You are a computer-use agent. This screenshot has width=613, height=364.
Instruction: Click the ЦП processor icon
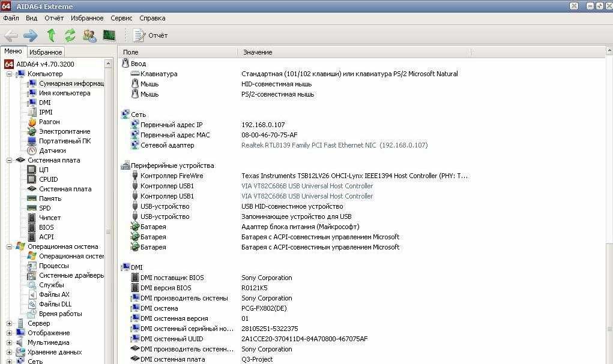click(x=32, y=170)
